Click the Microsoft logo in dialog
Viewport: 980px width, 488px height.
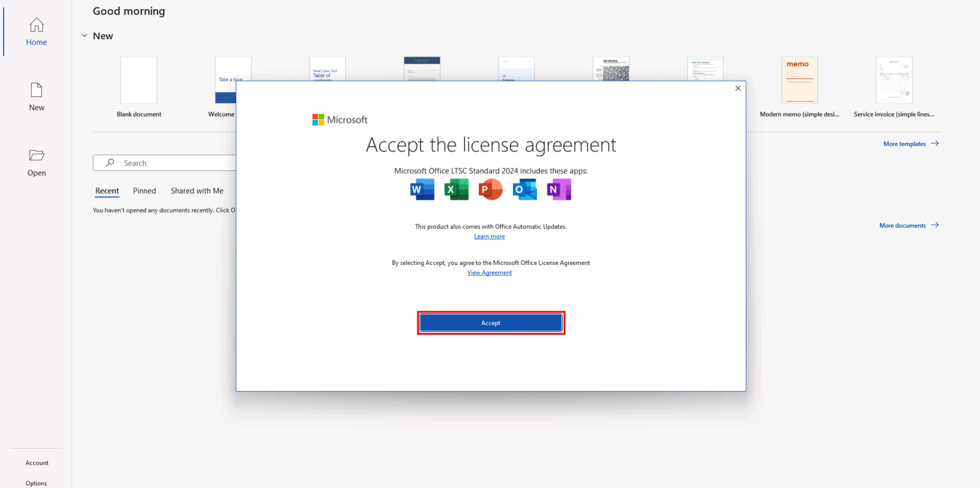(x=340, y=120)
